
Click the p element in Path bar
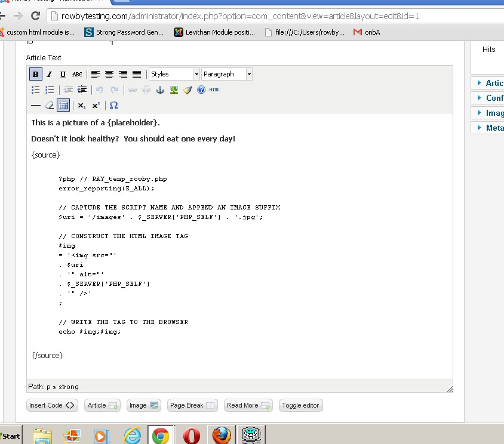click(48, 387)
